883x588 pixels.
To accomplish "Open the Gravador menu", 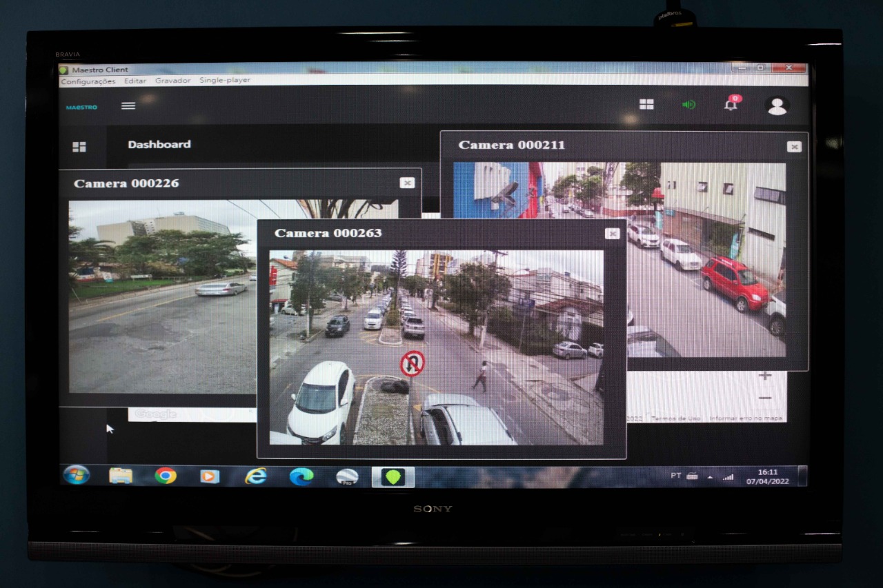I will 172,81.
